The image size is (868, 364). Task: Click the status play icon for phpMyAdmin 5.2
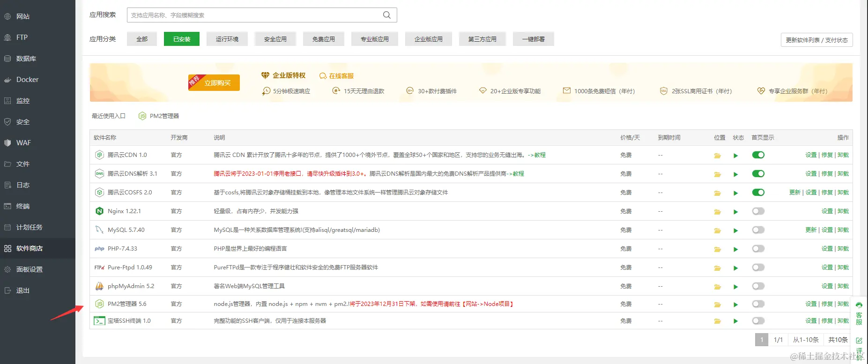click(735, 287)
